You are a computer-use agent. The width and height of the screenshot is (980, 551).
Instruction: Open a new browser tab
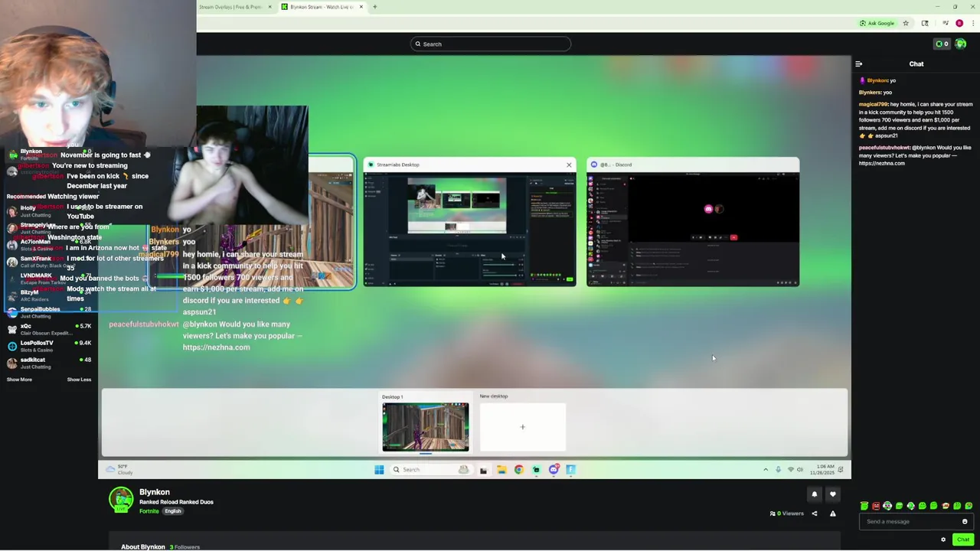[x=374, y=7]
